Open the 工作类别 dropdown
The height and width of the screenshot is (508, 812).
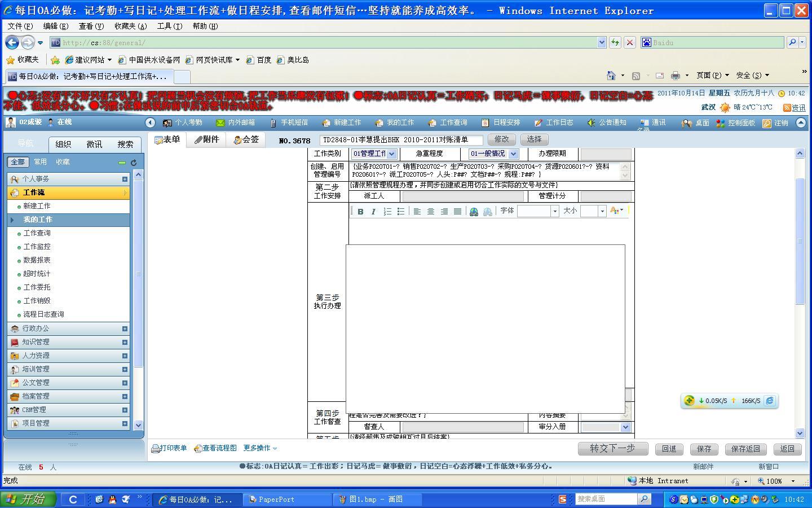[x=374, y=154]
